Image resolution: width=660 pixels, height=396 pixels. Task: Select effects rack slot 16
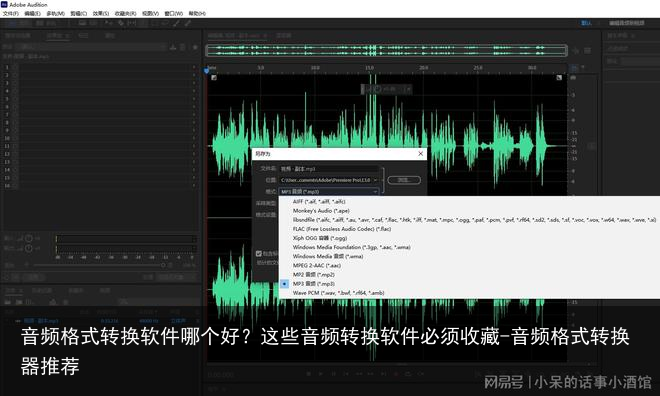100,186
